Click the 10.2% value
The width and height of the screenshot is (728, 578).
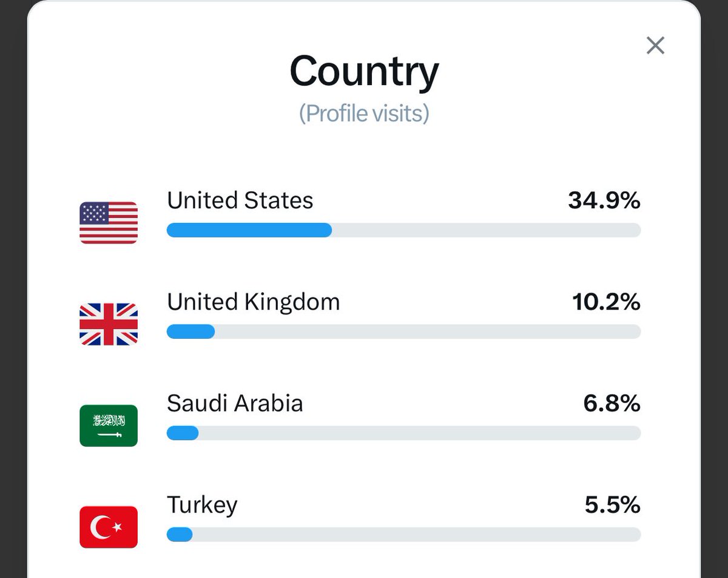click(606, 302)
